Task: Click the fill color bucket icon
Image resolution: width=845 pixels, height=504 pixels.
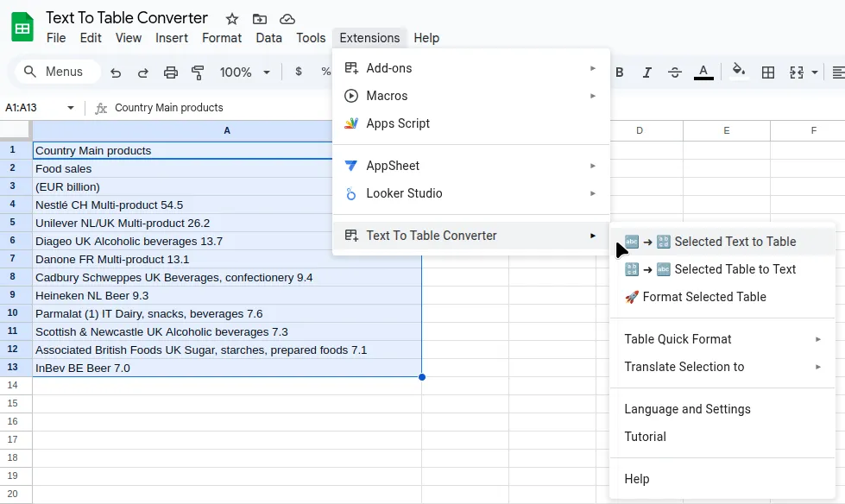Action: pos(738,72)
